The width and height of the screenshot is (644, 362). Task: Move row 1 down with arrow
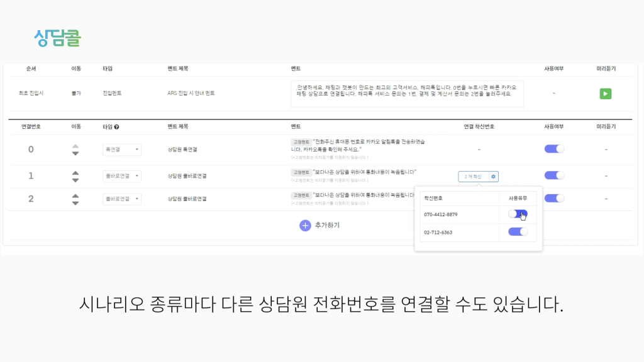coord(75,180)
